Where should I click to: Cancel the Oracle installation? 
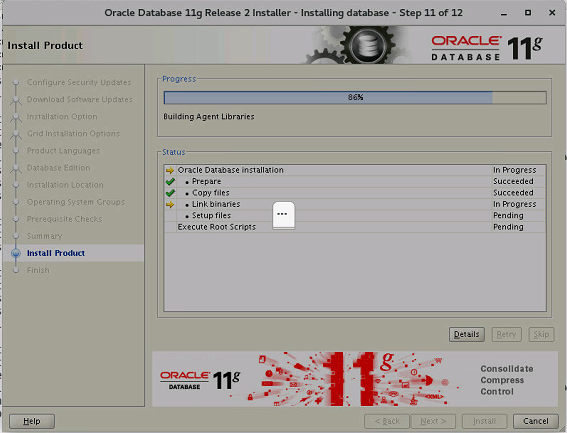(x=536, y=421)
